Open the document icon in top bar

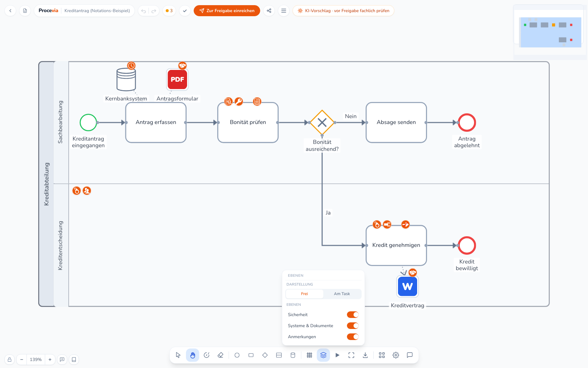[25, 11]
